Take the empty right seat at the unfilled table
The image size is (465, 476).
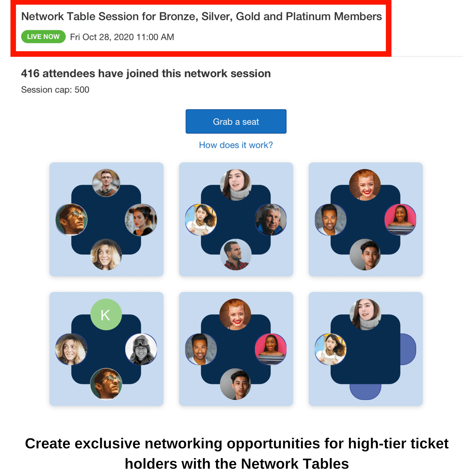(408, 349)
